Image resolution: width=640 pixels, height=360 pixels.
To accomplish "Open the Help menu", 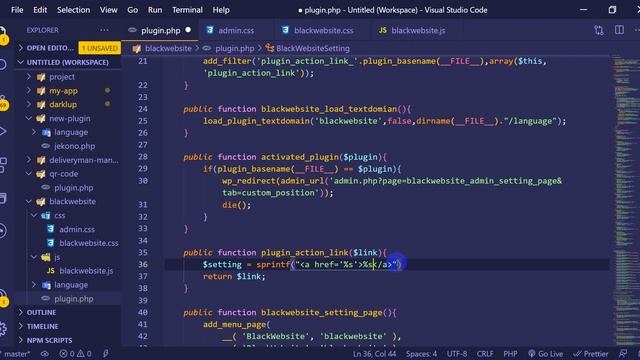I will (221, 10).
